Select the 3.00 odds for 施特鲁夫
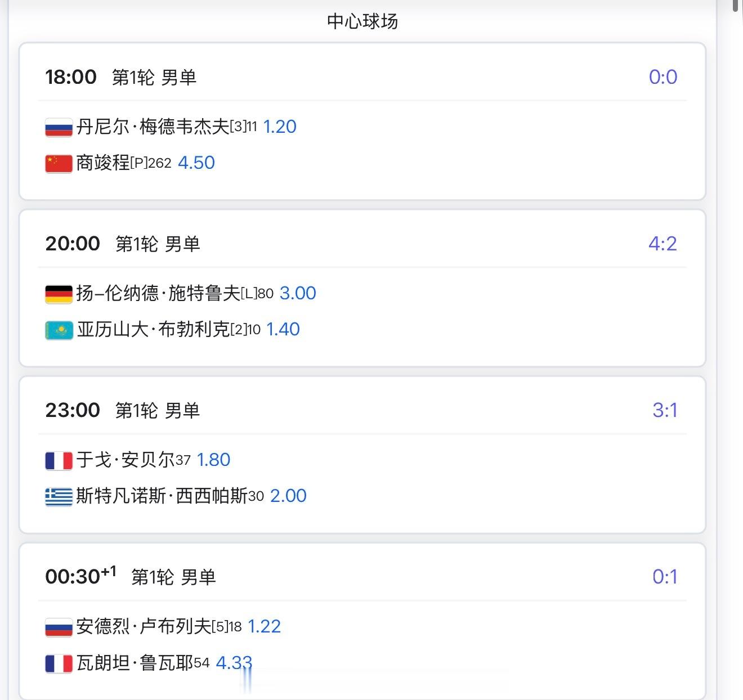Image resolution: width=743 pixels, height=700 pixels. tap(298, 293)
